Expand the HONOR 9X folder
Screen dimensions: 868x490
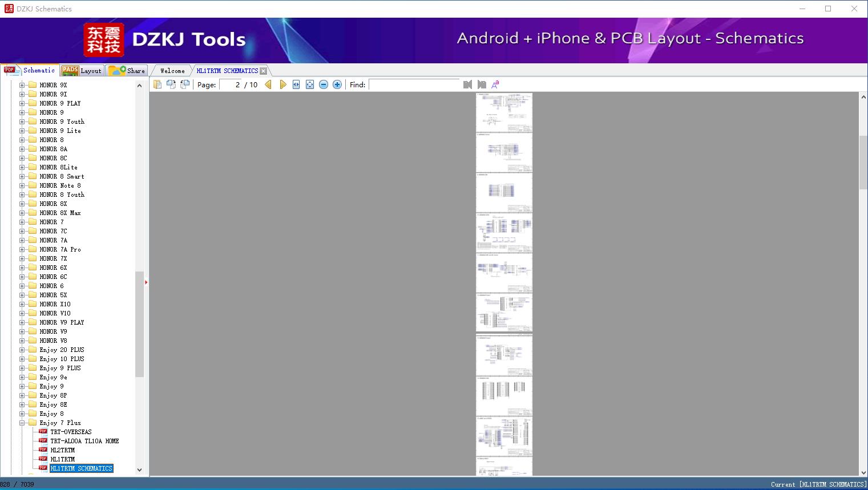pyautogui.click(x=22, y=85)
